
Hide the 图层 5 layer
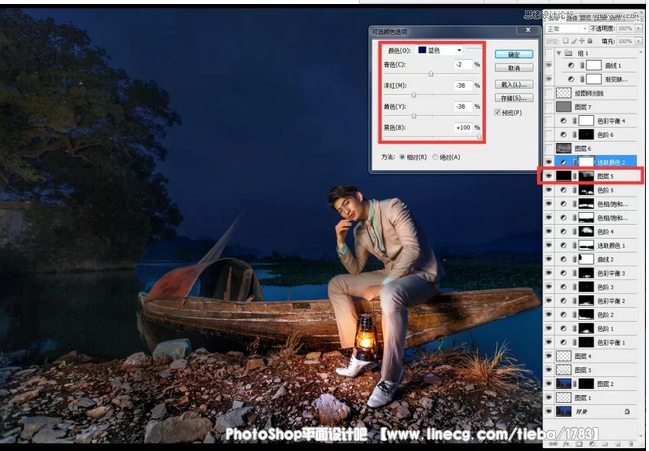click(x=549, y=176)
